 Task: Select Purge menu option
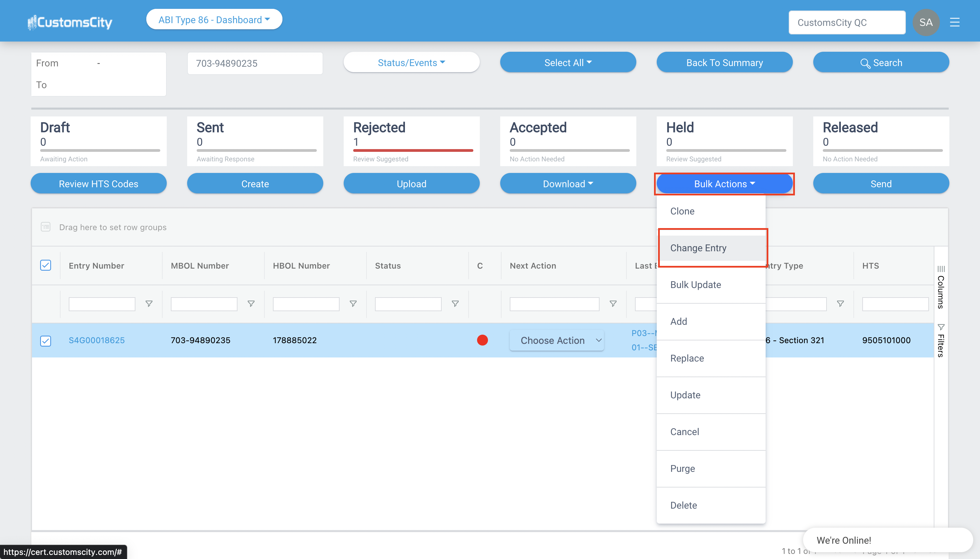pos(711,469)
